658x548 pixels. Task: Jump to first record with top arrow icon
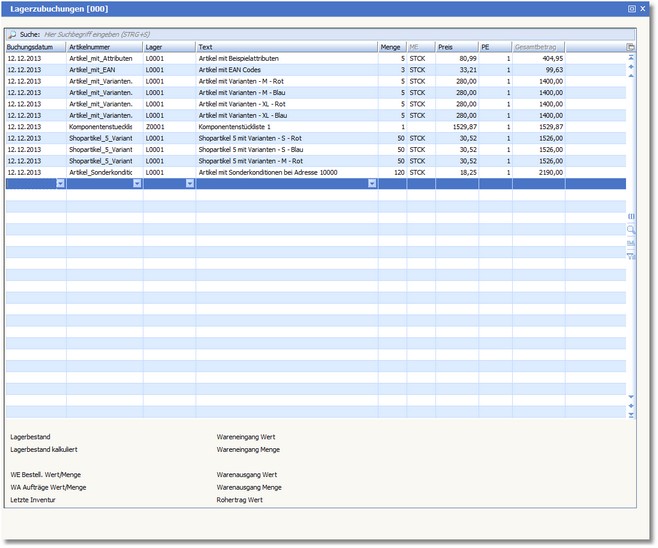(630, 58)
